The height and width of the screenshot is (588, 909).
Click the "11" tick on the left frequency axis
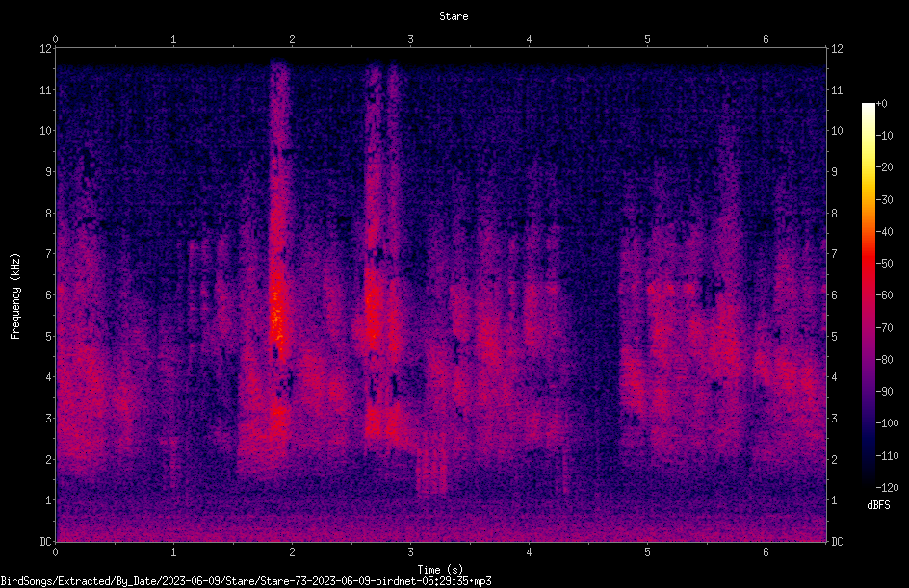coord(45,89)
